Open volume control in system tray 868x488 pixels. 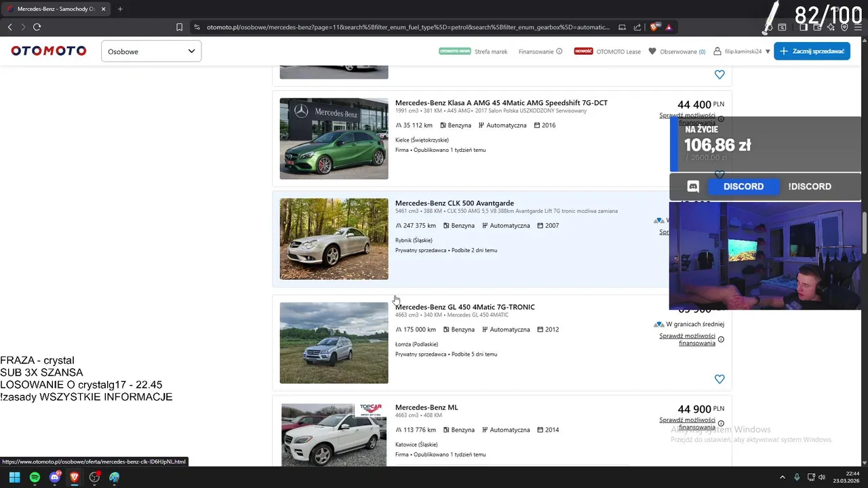tap(822, 477)
